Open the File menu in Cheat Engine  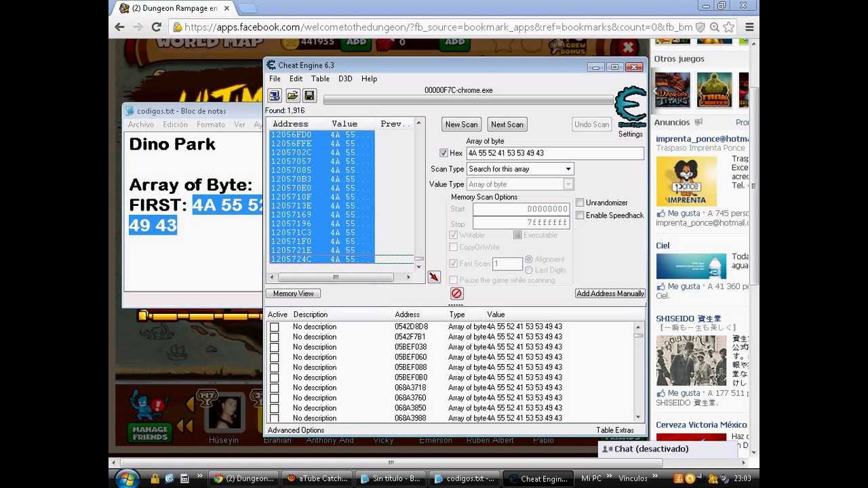click(275, 79)
